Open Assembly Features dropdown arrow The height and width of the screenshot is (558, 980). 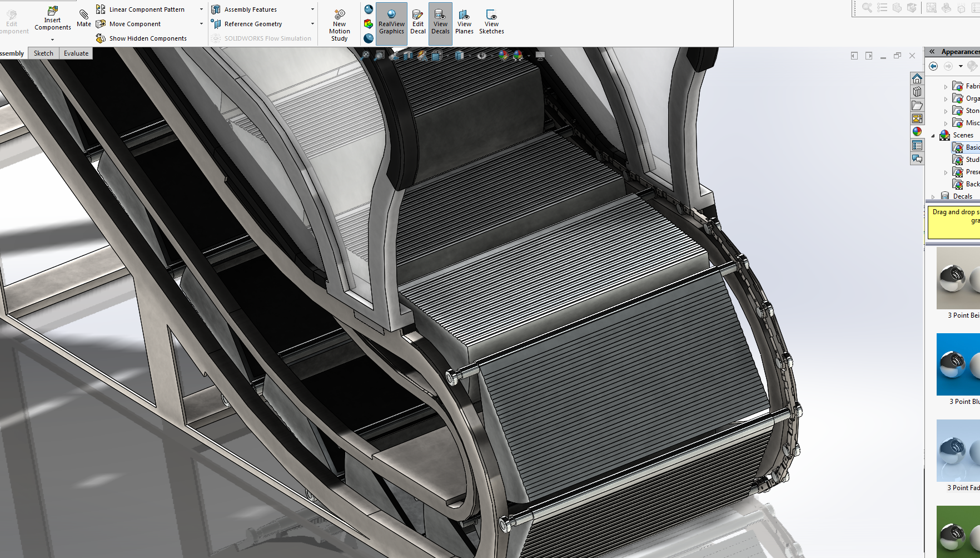click(312, 9)
